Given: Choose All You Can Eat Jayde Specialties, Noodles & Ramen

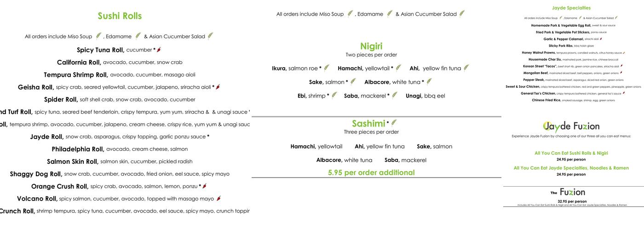Looking at the screenshot, I should click(571, 168).
